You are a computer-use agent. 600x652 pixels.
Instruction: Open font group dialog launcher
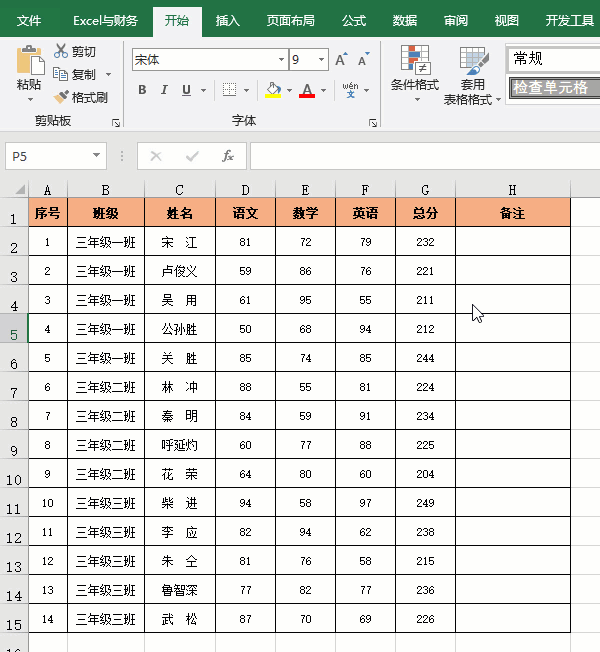[x=373, y=123]
